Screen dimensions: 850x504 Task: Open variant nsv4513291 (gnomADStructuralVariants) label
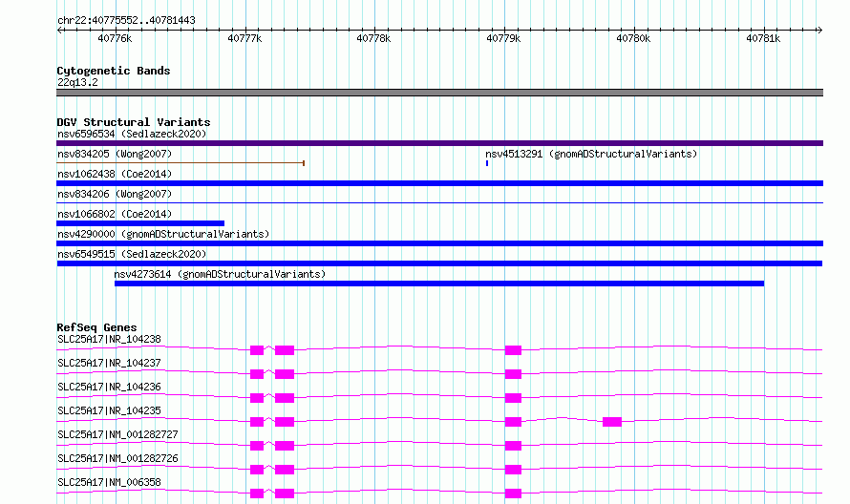point(591,154)
